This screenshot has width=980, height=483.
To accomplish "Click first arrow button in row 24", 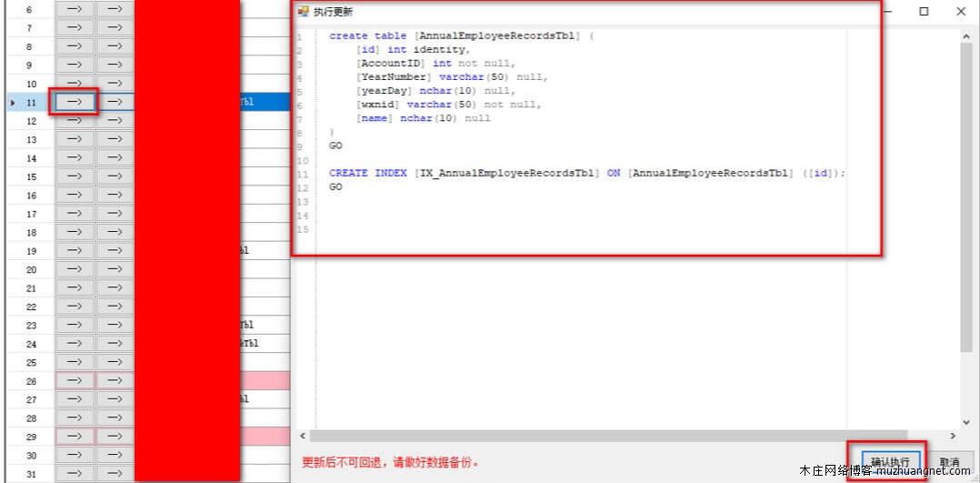I will (75, 344).
